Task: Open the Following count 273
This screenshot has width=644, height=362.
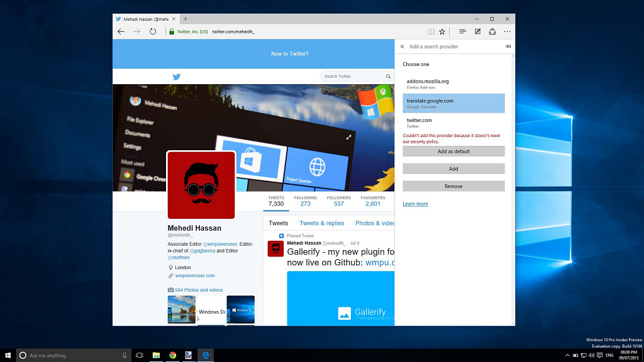Action: point(306,201)
